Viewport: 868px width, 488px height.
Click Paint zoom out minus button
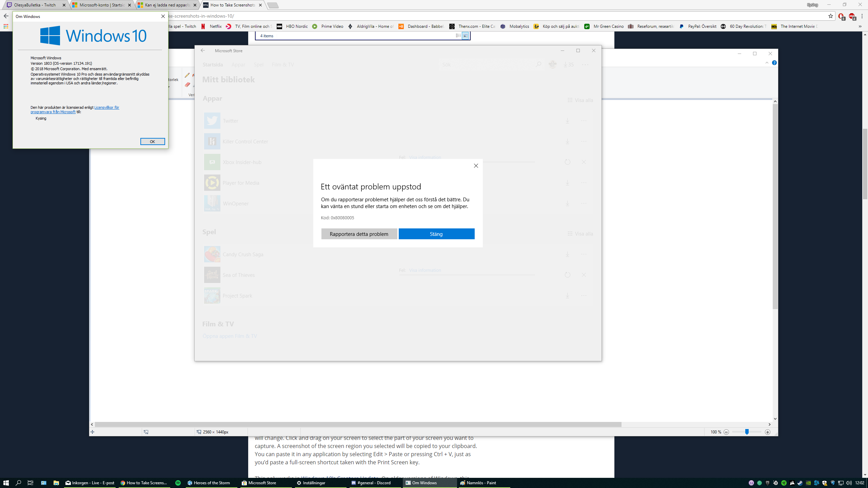(x=726, y=432)
